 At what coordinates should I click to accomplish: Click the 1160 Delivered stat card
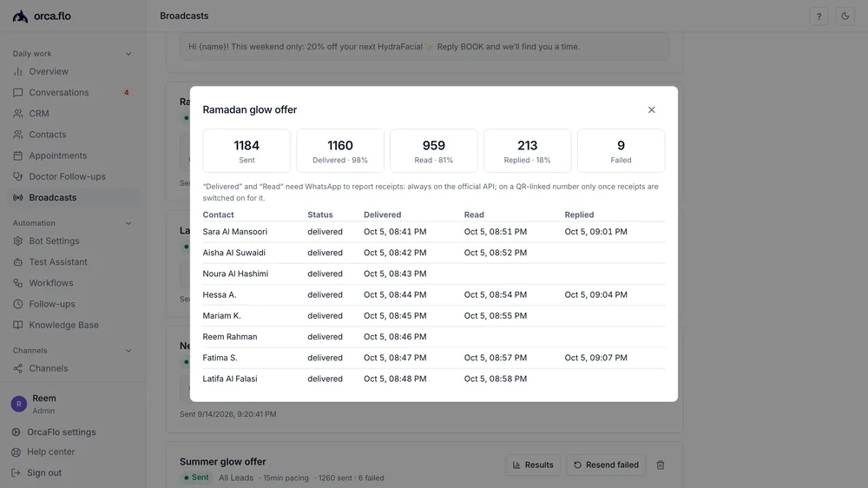pos(340,151)
